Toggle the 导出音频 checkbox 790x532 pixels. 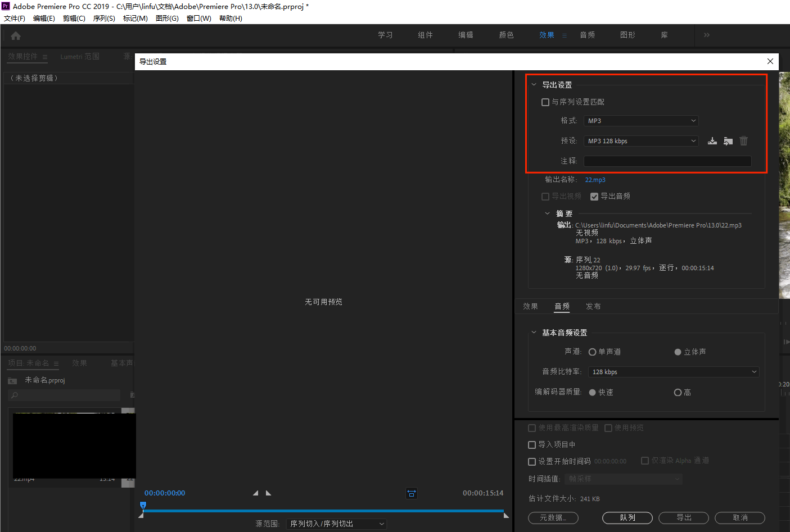click(594, 197)
